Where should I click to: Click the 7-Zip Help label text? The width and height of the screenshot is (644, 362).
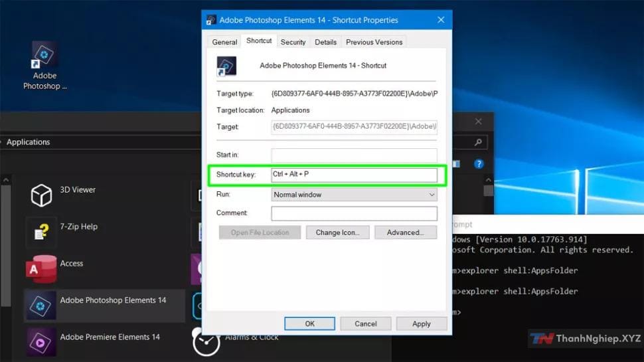pos(78,226)
